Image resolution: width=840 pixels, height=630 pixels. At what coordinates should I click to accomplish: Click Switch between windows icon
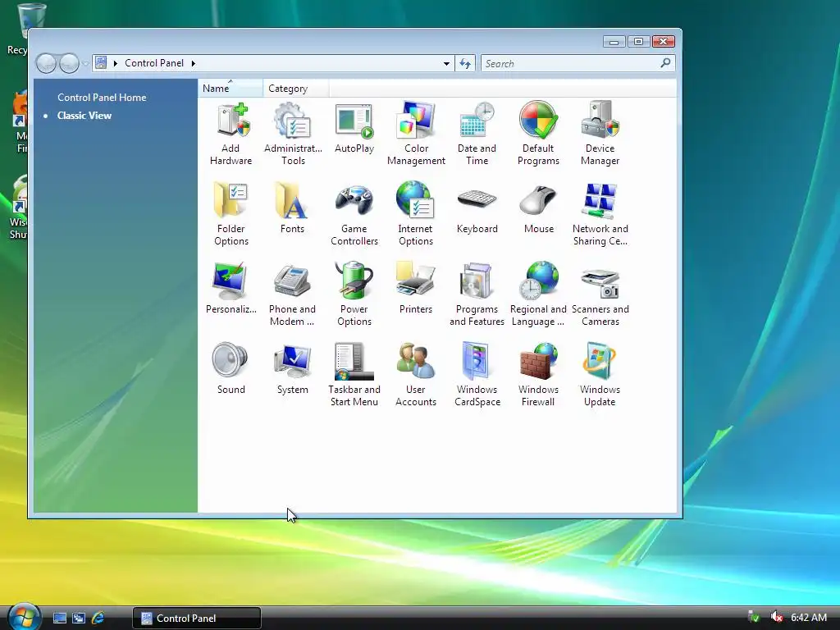pos(79,619)
